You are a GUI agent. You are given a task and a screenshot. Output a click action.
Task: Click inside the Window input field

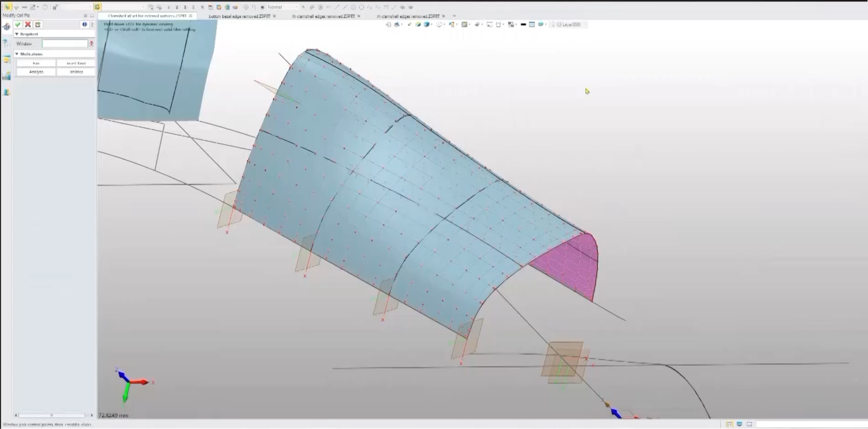coord(65,43)
